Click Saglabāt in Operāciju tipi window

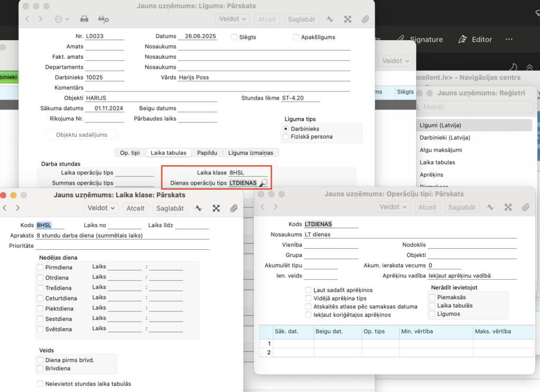[x=462, y=207]
